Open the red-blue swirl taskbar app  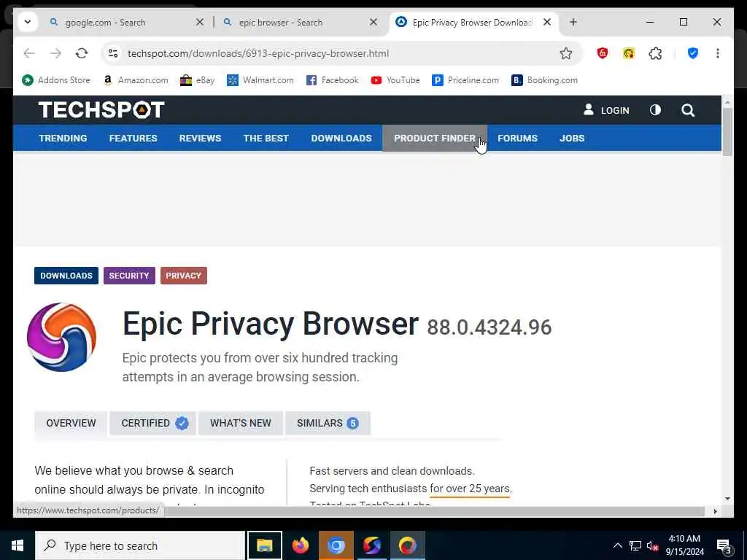coord(371,545)
